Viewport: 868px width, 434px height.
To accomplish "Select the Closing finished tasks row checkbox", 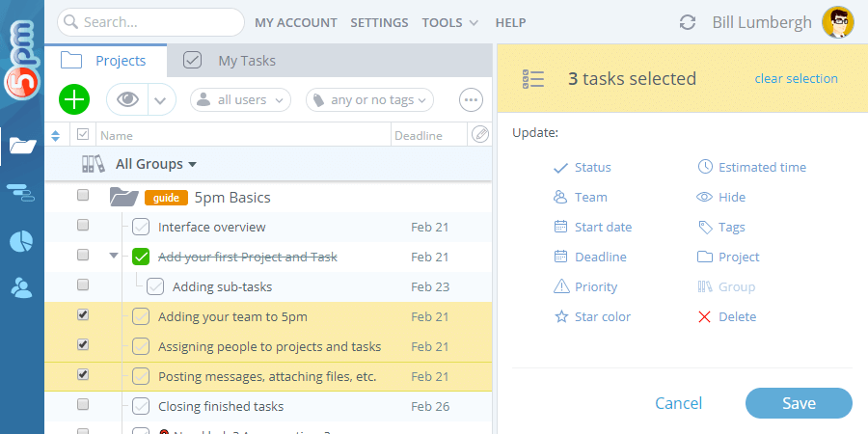I will (x=83, y=404).
